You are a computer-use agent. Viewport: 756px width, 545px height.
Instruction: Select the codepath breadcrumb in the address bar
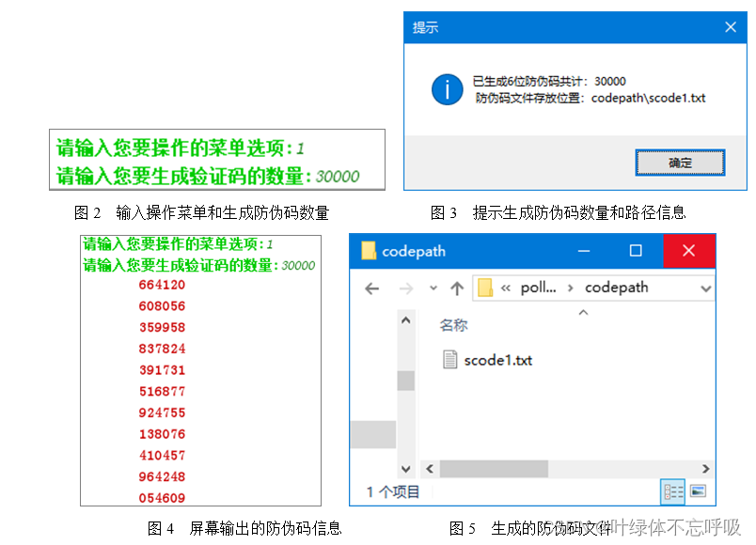pyautogui.click(x=617, y=288)
